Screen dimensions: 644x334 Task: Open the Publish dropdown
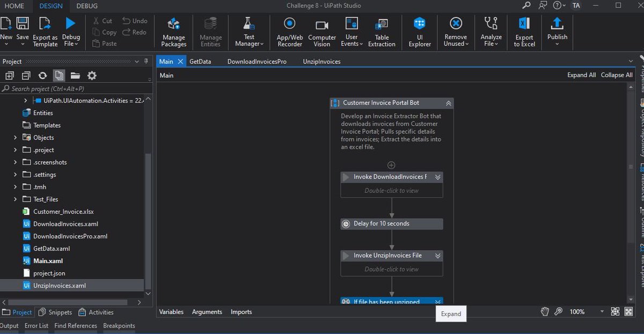557,44
